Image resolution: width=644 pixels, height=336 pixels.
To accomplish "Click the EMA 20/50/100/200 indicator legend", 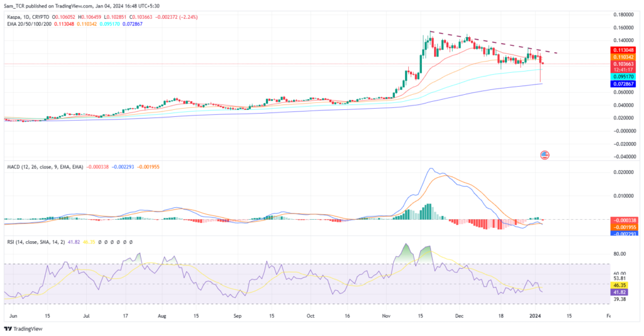I will point(29,24).
